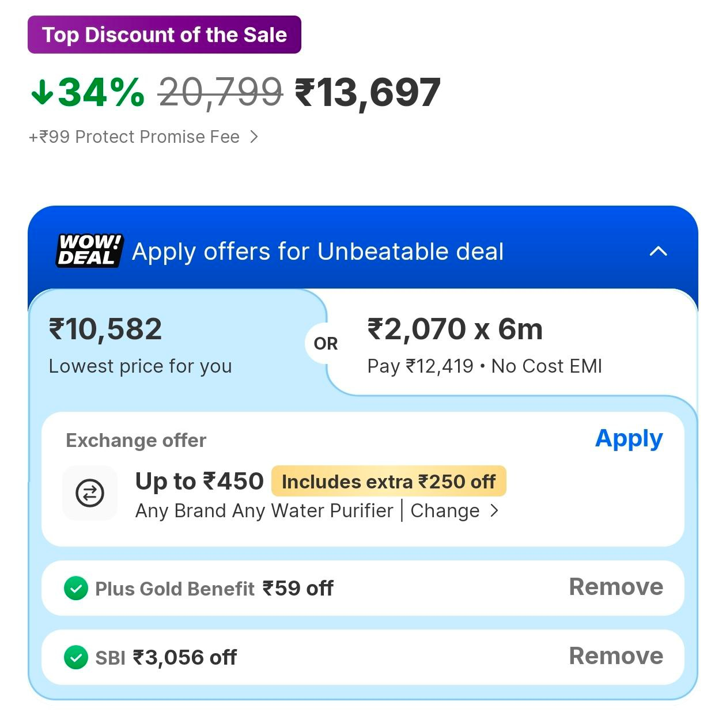
Task: Click the exchange swap arrows icon
Action: click(90, 493)
